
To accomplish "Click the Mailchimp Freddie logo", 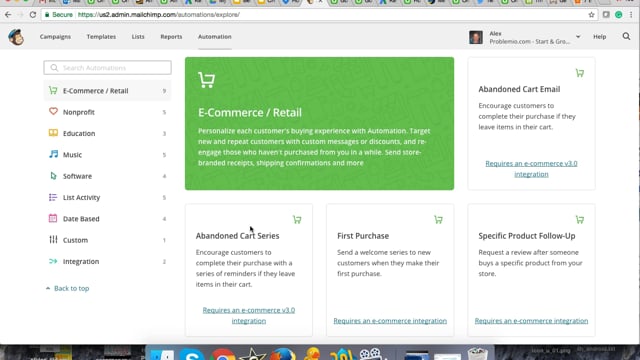I will click(x=16, y=37).
